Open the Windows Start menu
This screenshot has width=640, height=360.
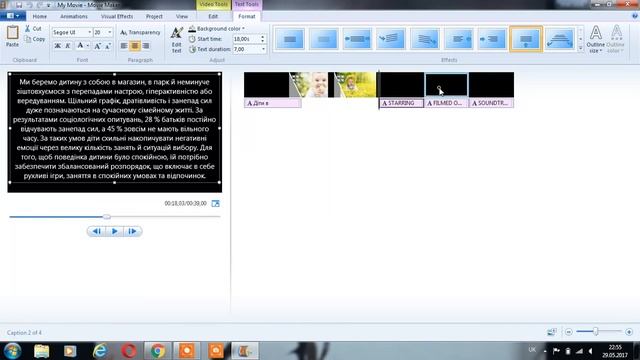[x=12, y=351]
